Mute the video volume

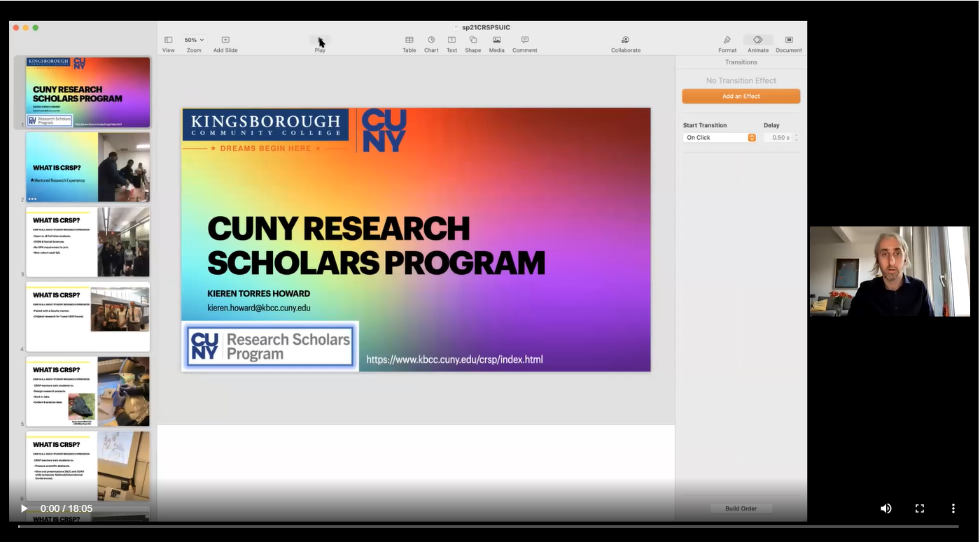click(x=886, y=508)
